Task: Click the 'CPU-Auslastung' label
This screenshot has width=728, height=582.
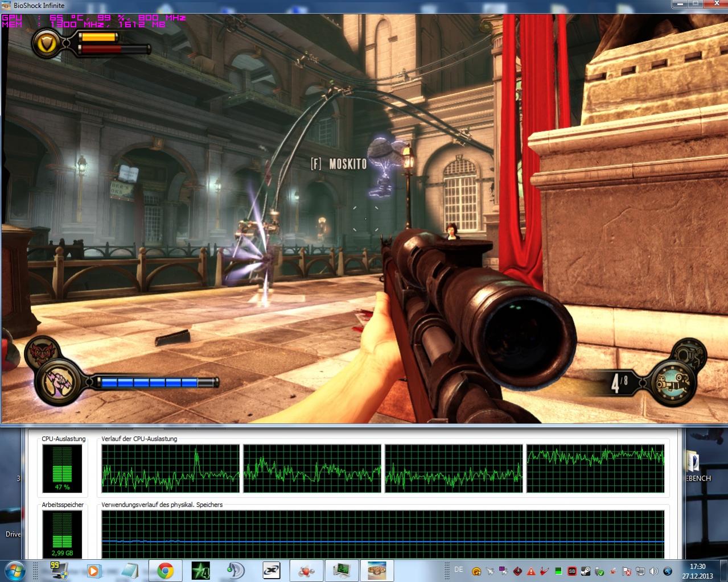Action: [64, 439]
